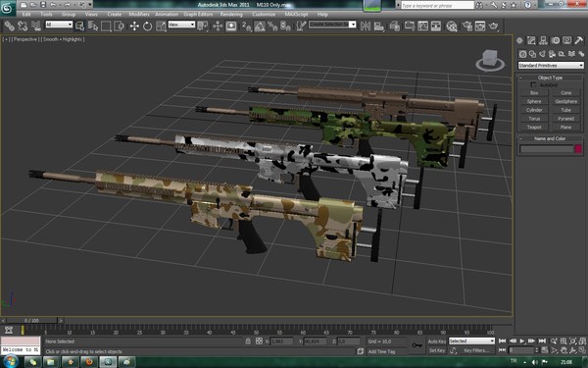The width and height of the screenshot is (588, 368).
Task: Switch to Hierarchy command panel tab
Action: coord(543,40)
